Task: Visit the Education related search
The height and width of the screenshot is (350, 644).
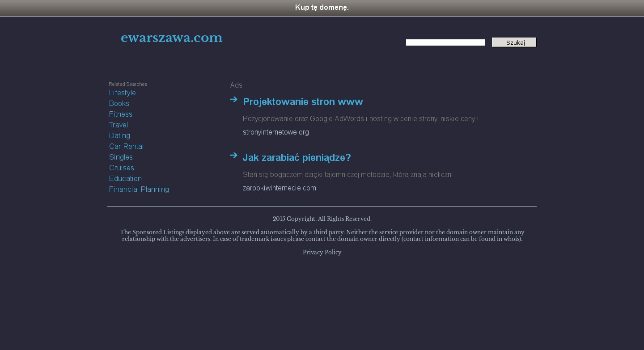Action: pos(125,179)
